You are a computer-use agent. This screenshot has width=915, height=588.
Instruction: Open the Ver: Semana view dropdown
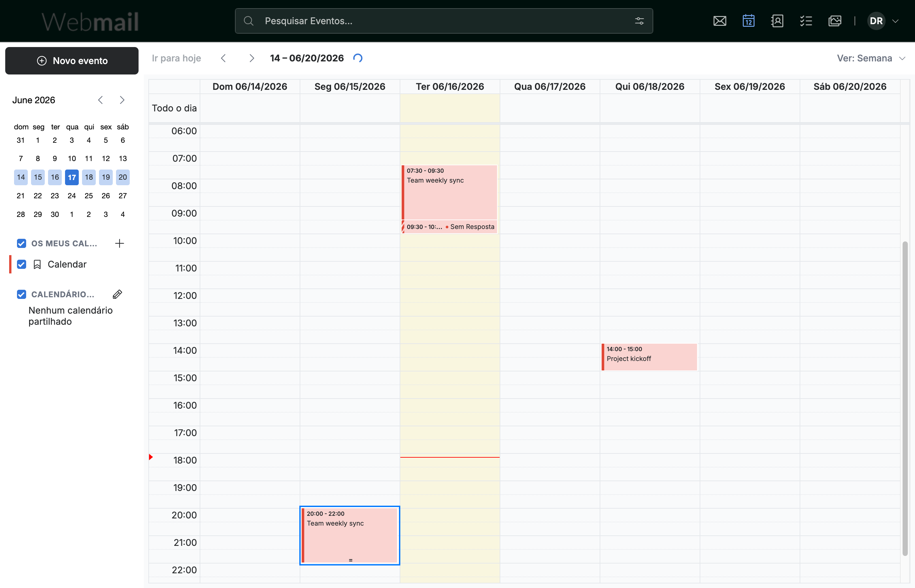click(871, 58)
